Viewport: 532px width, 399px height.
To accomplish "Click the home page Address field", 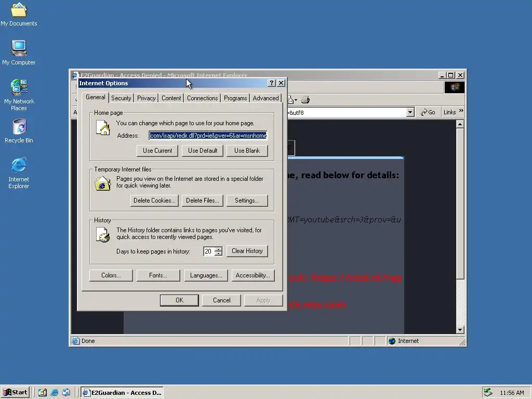I will pyautogui.click(x=208, y=136).
